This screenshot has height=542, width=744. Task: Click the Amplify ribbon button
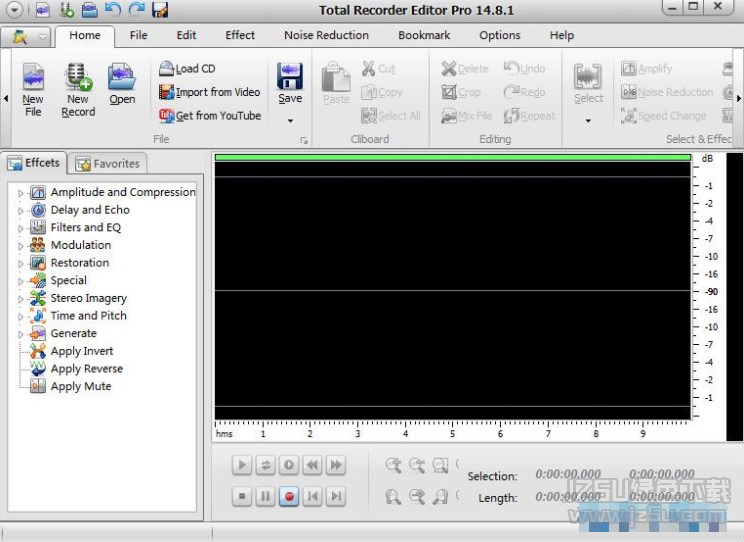point(647,69)
